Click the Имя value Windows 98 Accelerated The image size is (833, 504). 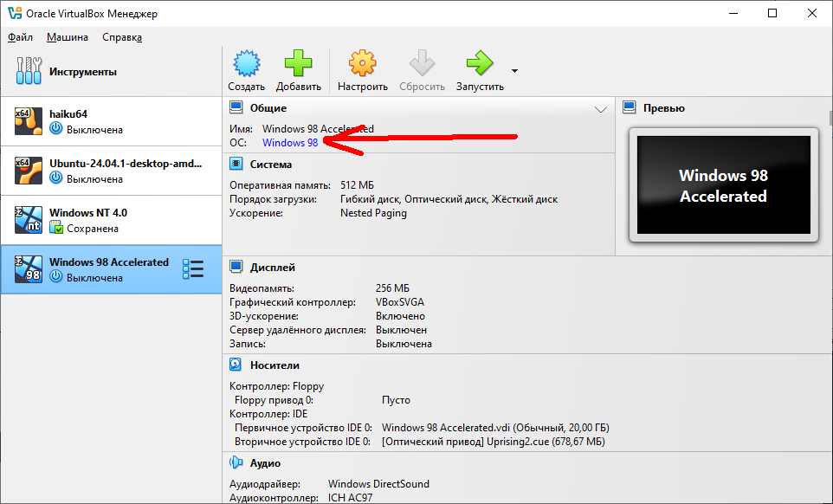click(318, 128)
